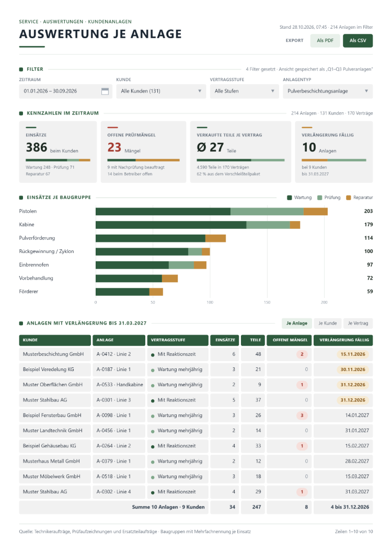Click the 'Einbrennofen' label
The height and width of the screenshot is (554, 392).
click(x=34, y=265)
